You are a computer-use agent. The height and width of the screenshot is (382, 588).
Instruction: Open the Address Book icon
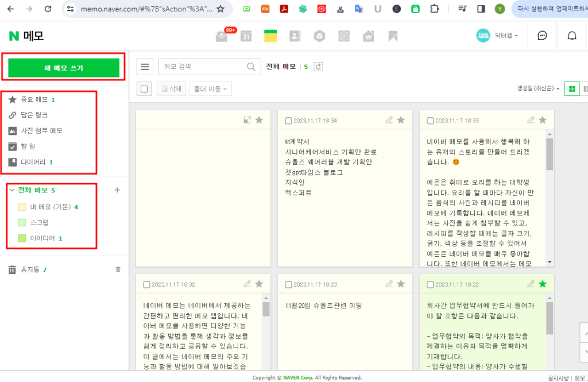(295, 36)
